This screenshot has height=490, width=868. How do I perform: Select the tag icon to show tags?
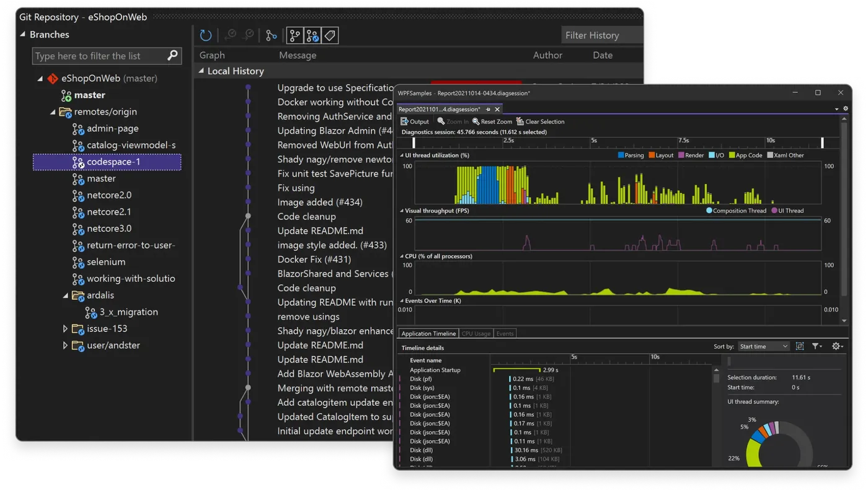pos(329,35)
